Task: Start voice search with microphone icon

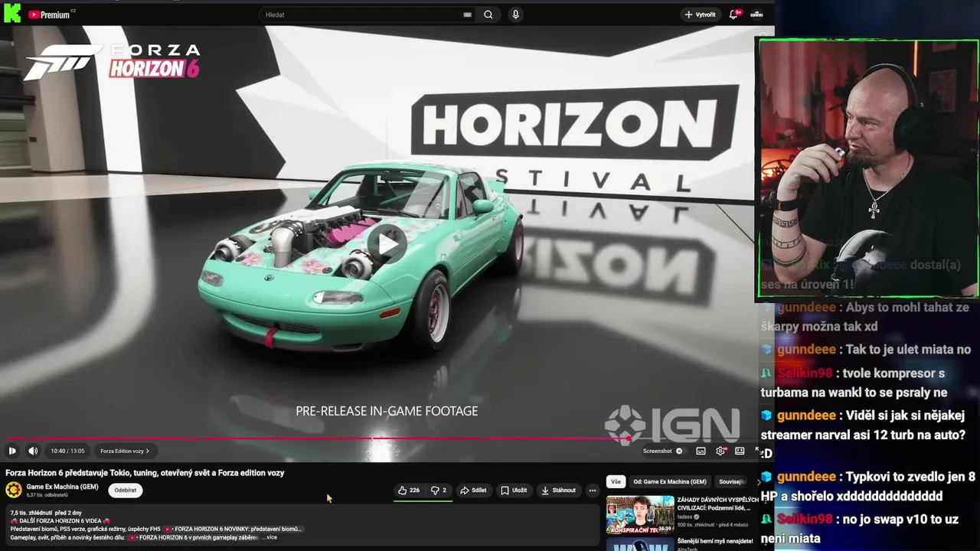Action: pos(515,15)
